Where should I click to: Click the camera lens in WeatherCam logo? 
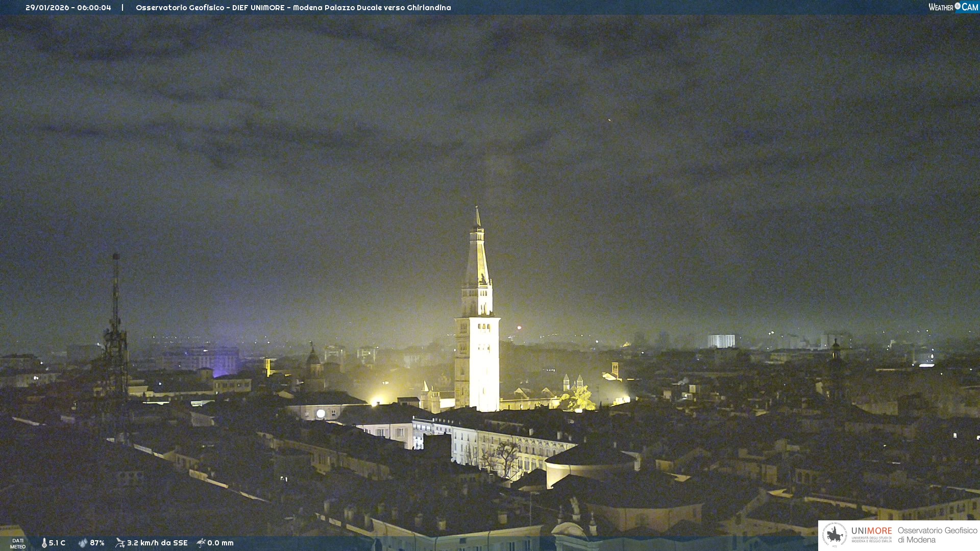coord(958,6)
